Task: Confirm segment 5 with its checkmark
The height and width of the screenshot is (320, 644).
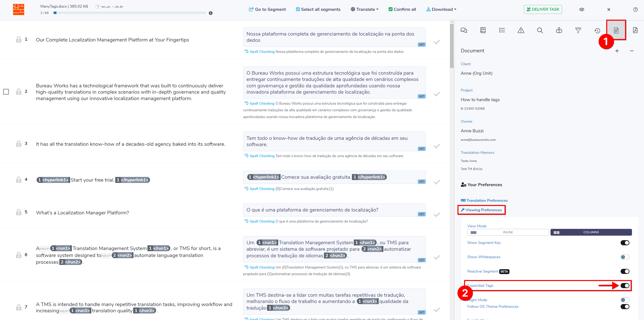Action: coord(437,214)
